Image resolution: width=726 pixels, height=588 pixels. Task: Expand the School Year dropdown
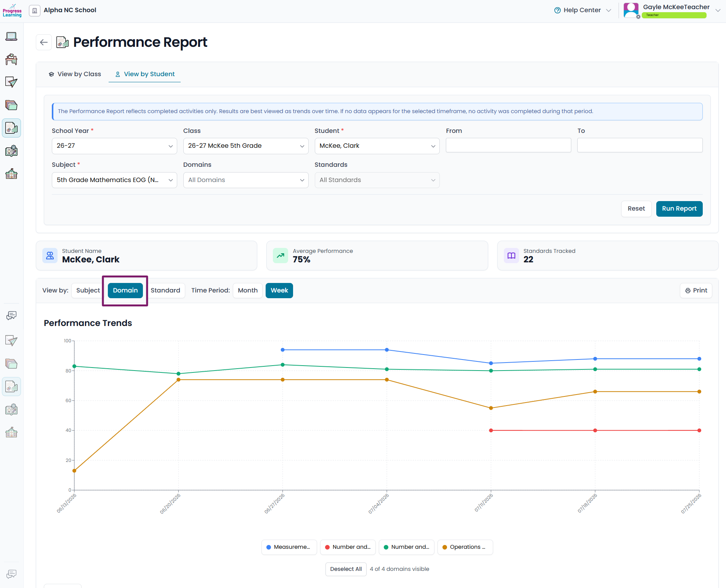pyautogui.click(x=114, y=146)
